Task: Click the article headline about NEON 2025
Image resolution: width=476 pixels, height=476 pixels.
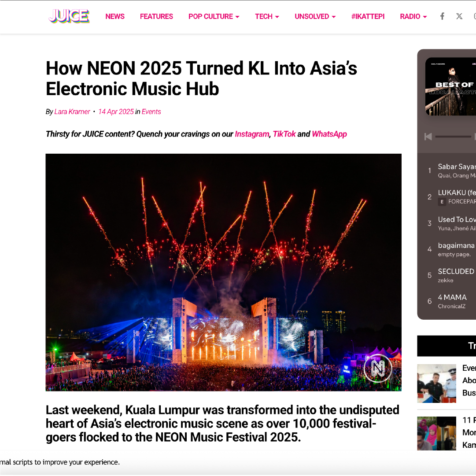Action: [x=201, y=78]
